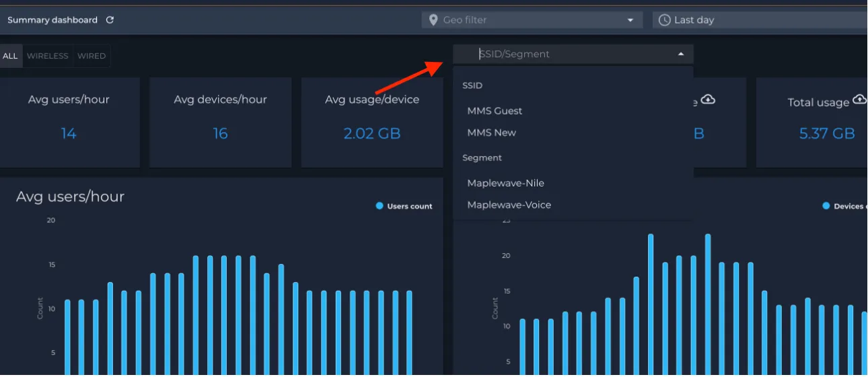868x377 pixels.
Task: Switch to the WIRELESS tab
Action: coord(48,56)
